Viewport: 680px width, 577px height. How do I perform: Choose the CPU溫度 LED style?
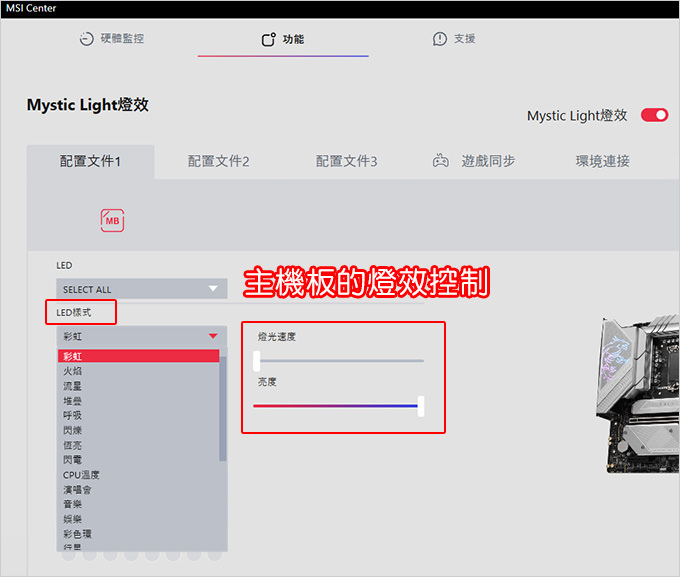[138, 475]
